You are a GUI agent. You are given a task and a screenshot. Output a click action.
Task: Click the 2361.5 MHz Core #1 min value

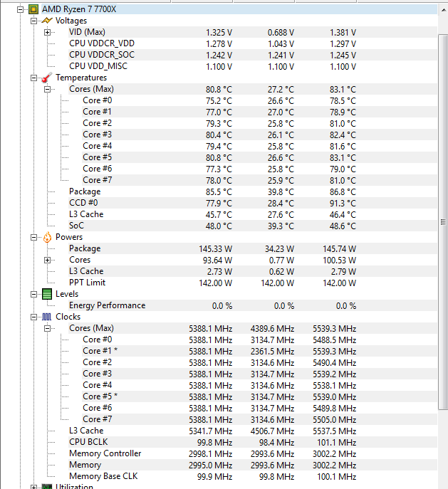pos(272,352)
